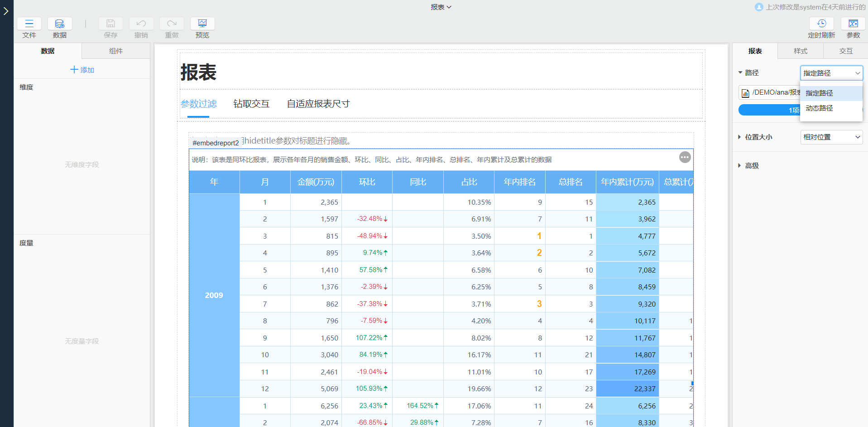Open 预览 preview mode
Viewport: 868px width, 427px height.
click(202, 24)
